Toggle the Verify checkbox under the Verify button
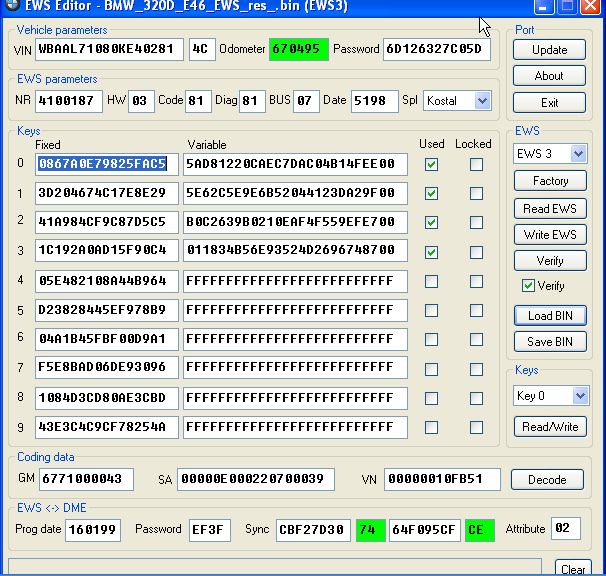 click(528, 286)
